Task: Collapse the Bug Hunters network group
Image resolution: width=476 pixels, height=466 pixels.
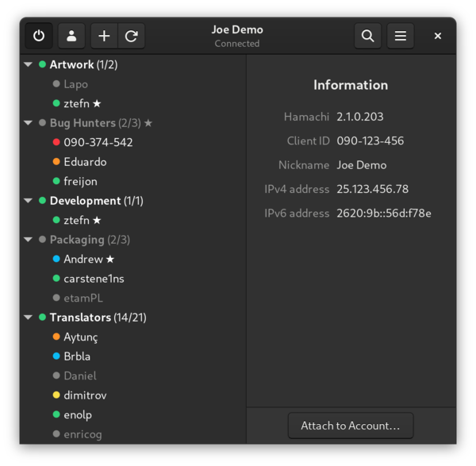Action: 29,123
